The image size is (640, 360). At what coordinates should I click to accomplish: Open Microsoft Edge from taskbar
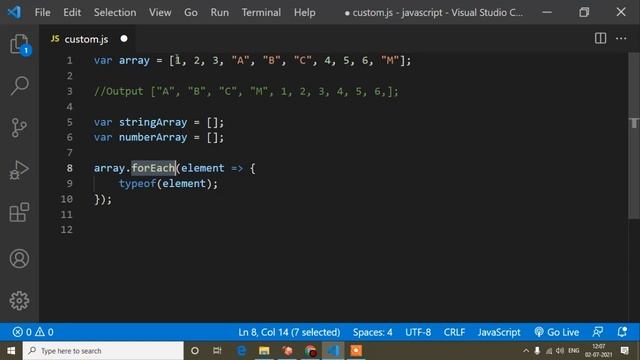point(241,351)
